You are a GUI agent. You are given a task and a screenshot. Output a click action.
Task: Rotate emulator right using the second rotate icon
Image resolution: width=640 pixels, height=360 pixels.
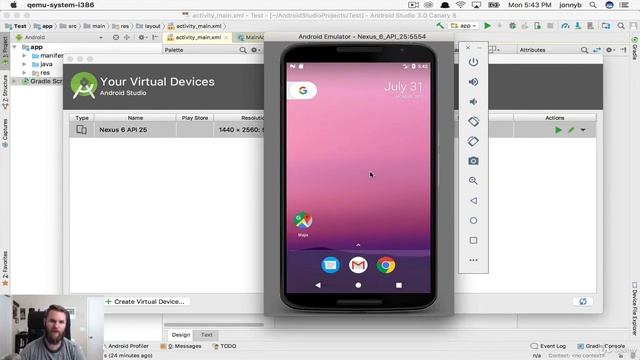pyautogui.click(x=473, y=141)
